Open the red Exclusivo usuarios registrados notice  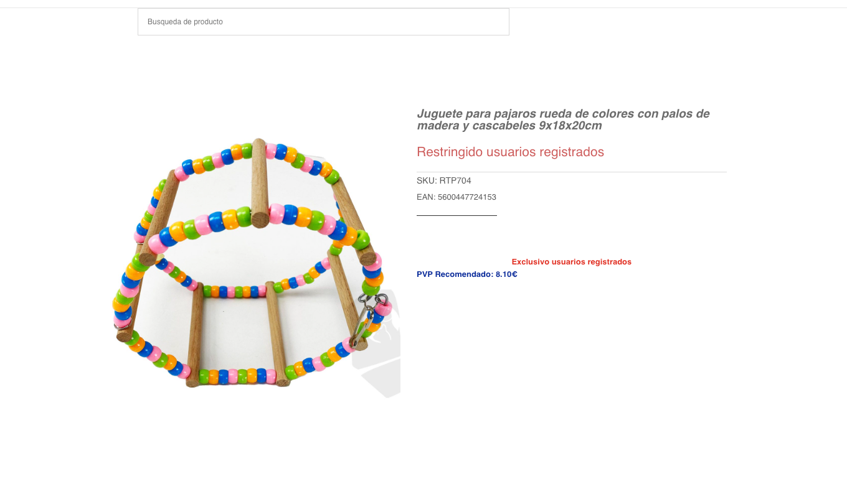(x=572, y=262)
